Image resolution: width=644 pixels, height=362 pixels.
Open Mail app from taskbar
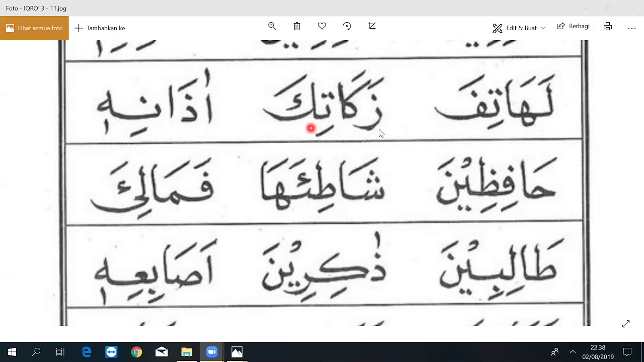coord(162,352)
